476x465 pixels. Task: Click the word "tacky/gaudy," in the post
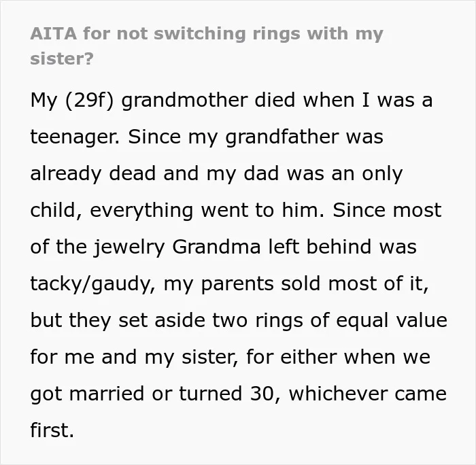point(93,283)
